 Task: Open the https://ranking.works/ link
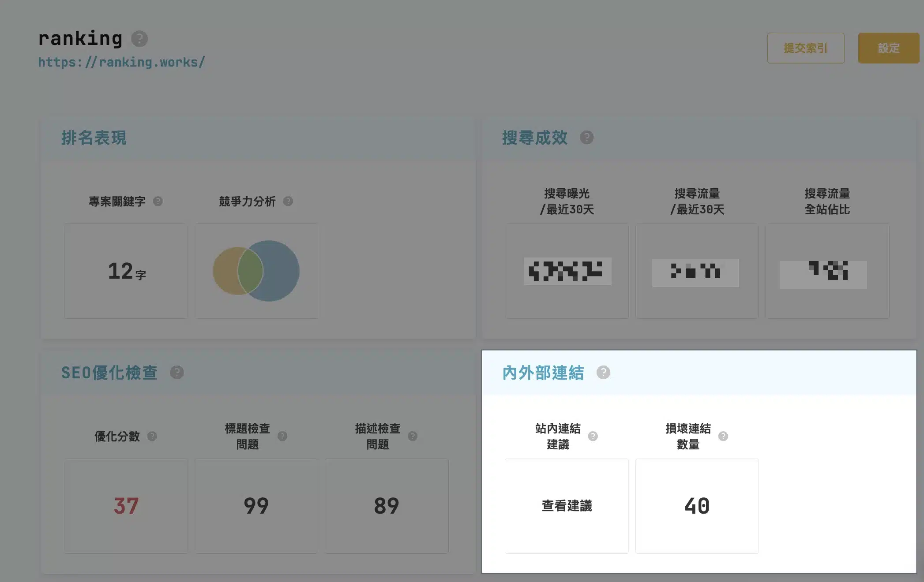[121, 62]
